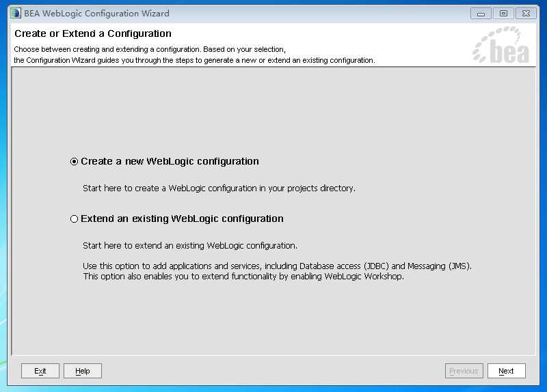The image size is (547, 392).
Task: Select Create a new WebLogic configuration radio
Action: click(74, 162)
